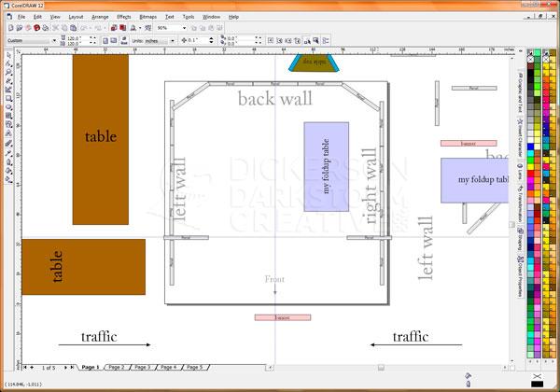Viewport: 560px width, 392px height.
Task: Toggle Treat As Filled option
Action: pos(315,41)
